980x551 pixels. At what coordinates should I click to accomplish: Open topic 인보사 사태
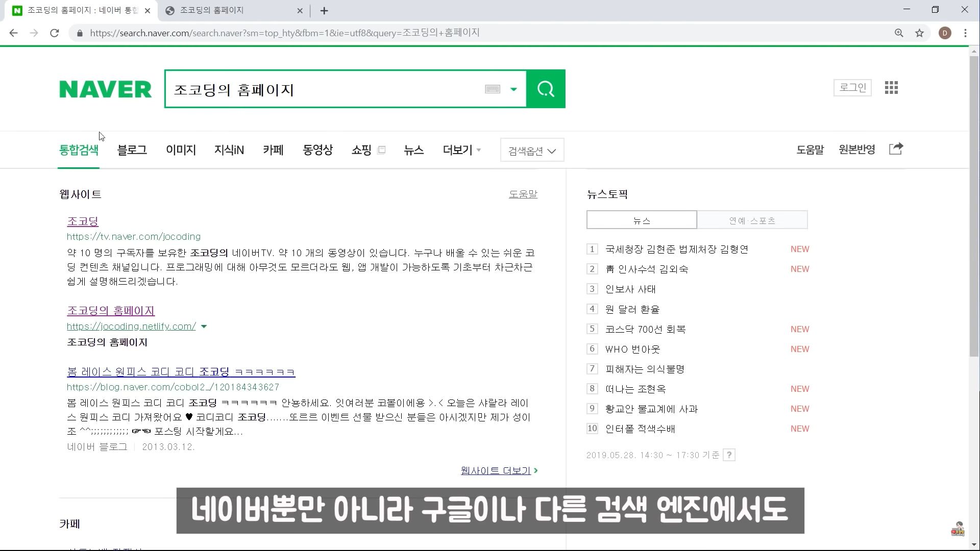[x=630, y=289]
